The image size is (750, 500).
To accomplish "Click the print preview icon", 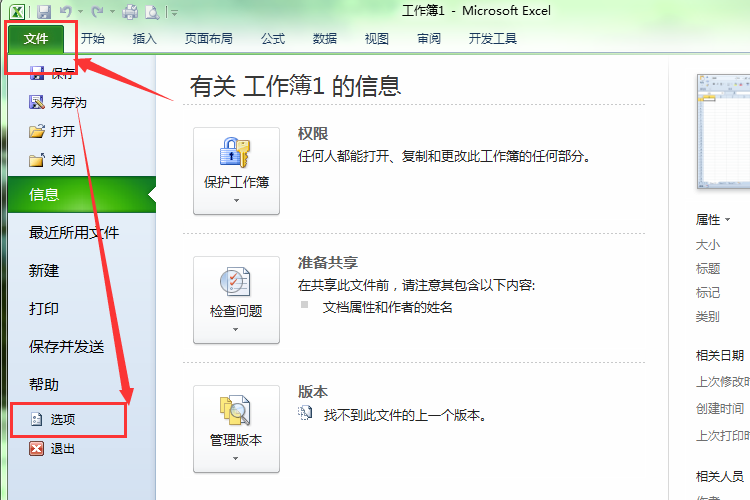I will click(x=151, y=12).
